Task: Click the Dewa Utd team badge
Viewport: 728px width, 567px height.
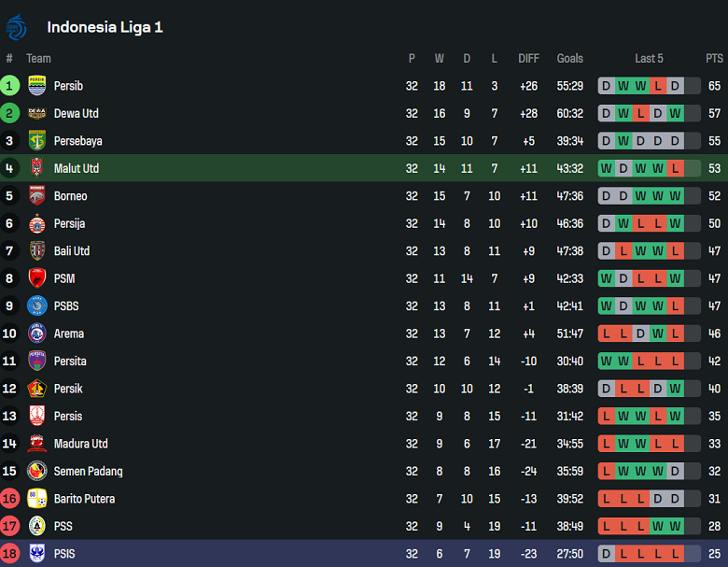Action: [37, 114]
